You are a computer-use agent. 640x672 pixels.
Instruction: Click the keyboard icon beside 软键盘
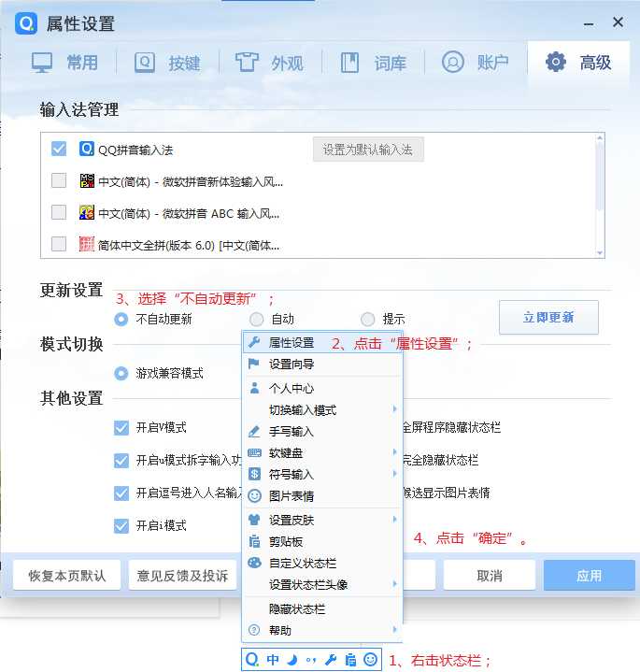[x=254, y=452]
